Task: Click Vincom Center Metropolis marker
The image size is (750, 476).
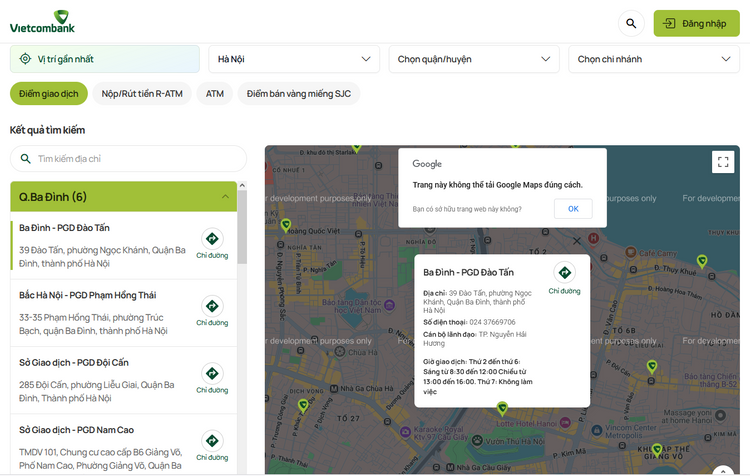Action: click(596, 430)
